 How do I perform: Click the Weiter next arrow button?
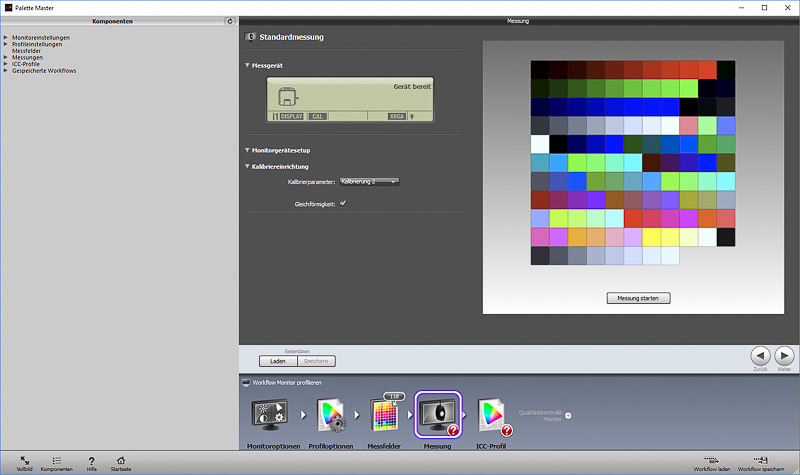[x=785, y=355]
